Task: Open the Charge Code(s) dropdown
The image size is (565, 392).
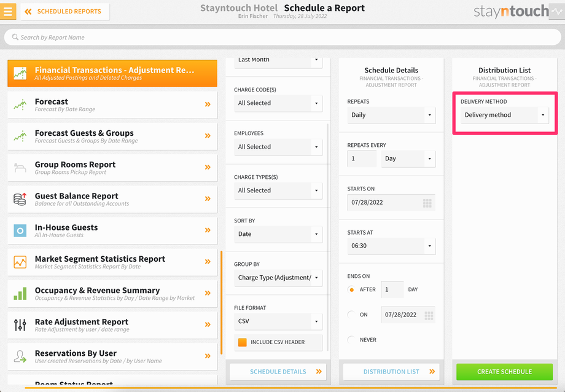Action: [x=278, y=103]
